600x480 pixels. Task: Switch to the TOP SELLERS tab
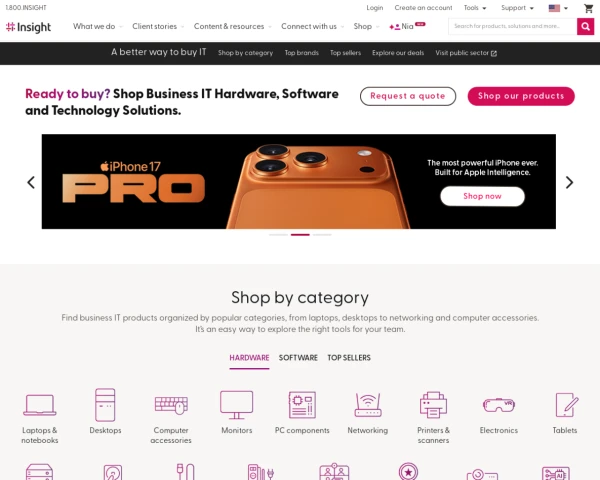point(349,358)
